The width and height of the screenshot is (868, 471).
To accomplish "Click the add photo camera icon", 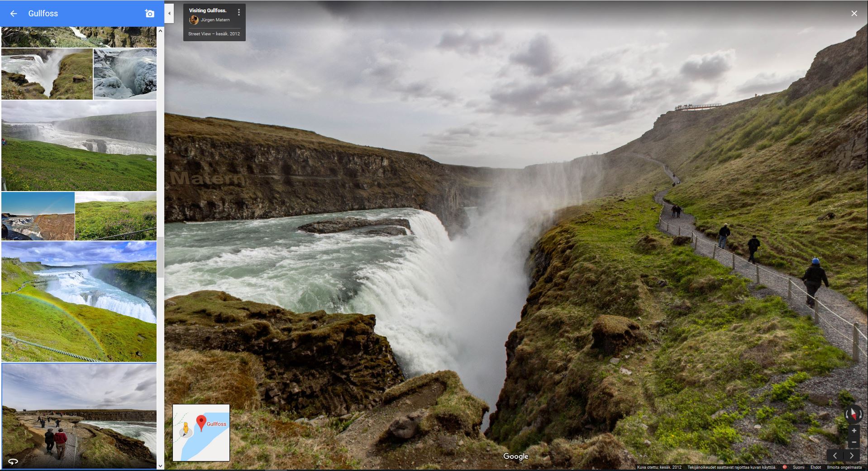I will pyautogui.click(x=149, y=14).
